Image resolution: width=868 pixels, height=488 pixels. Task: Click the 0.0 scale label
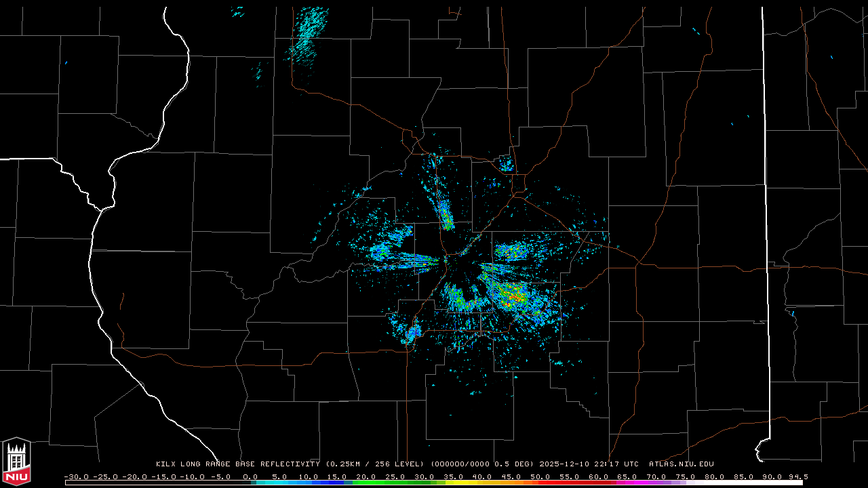pyautogui.click(x=250, y=476)
